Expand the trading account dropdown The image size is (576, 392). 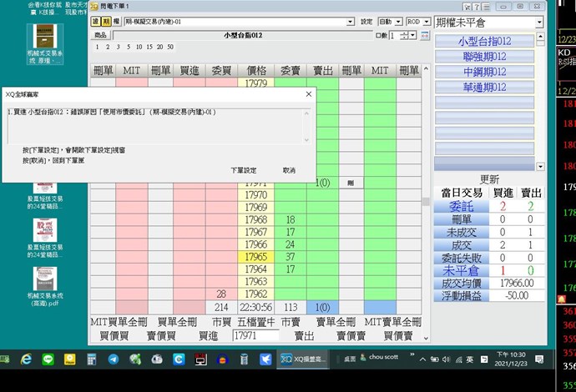[x=349, y=22]
